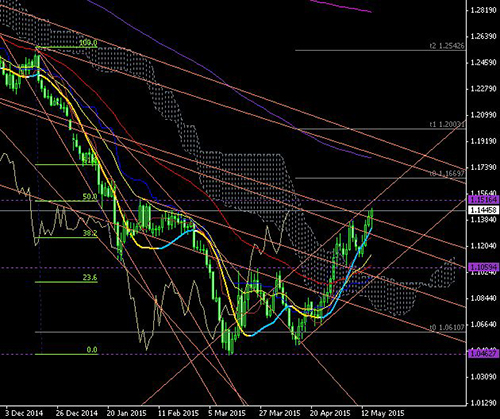
Task: Click the 12 May 2015 date marker
Action: (382, 413)
